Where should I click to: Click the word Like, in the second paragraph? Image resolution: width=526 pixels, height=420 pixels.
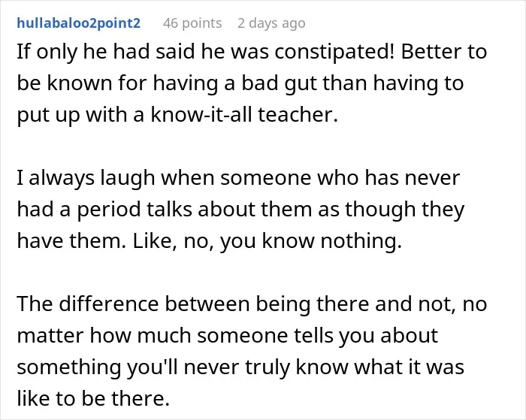click(x=155, y=241)
